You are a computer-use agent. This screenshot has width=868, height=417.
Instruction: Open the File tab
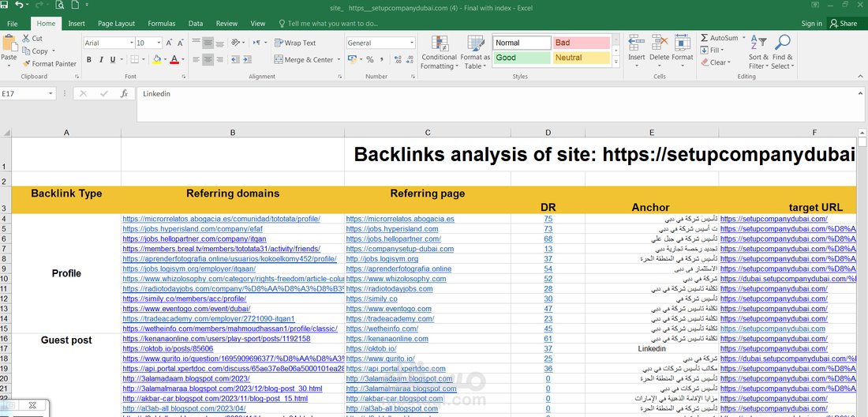point(12,24)
